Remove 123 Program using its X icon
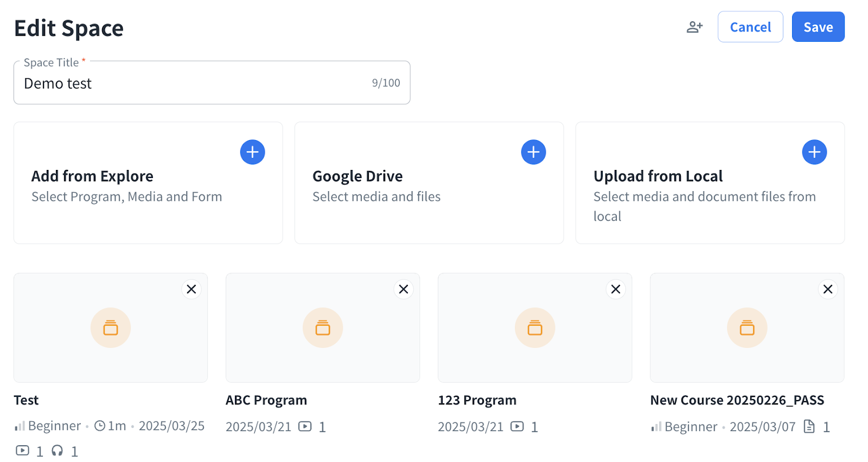 [616, 289]
